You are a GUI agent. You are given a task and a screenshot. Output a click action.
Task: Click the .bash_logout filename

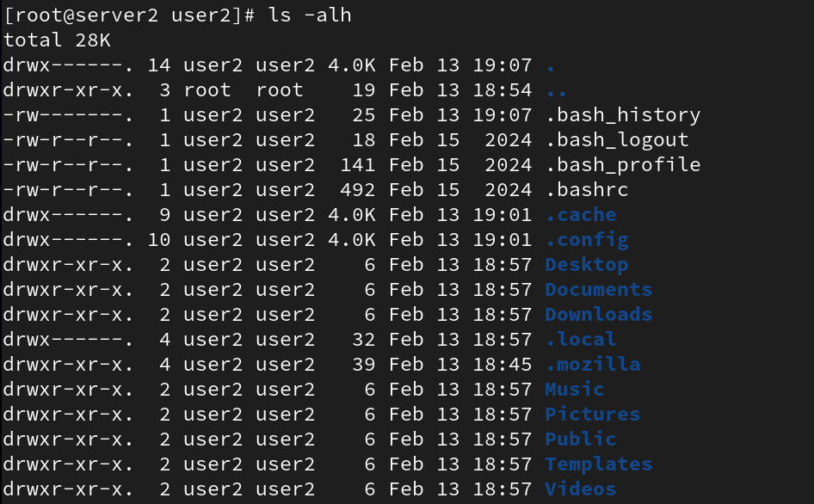tap(617, 139)
